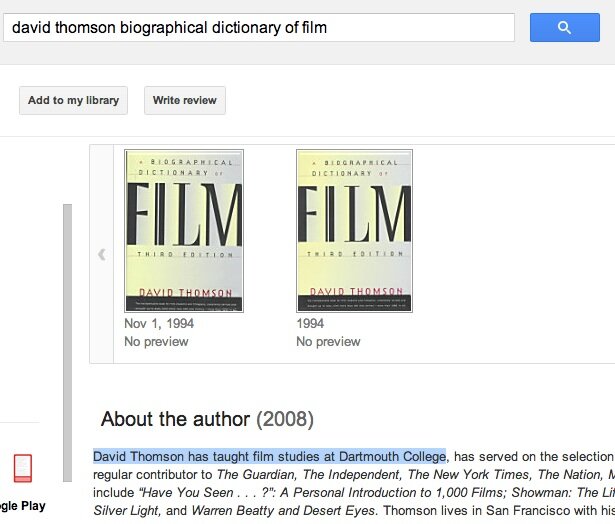Click No preview under the second edition
615x524 pixels.
pos(328,342)
